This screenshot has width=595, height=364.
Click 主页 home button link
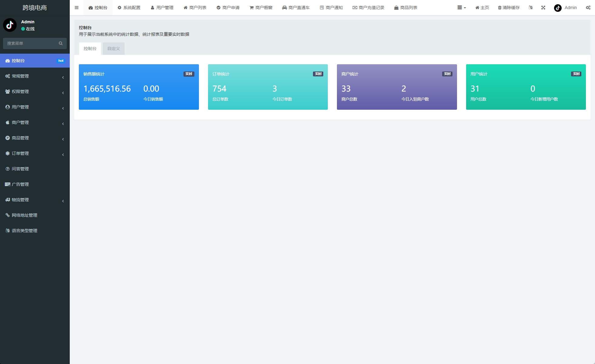tap(482, 8)
